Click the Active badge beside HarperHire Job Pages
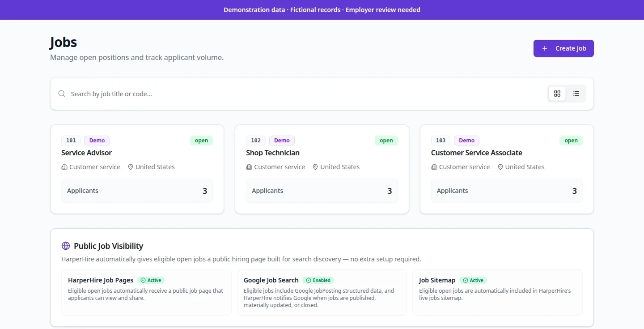The image size is (644, 329). [151, 280]
